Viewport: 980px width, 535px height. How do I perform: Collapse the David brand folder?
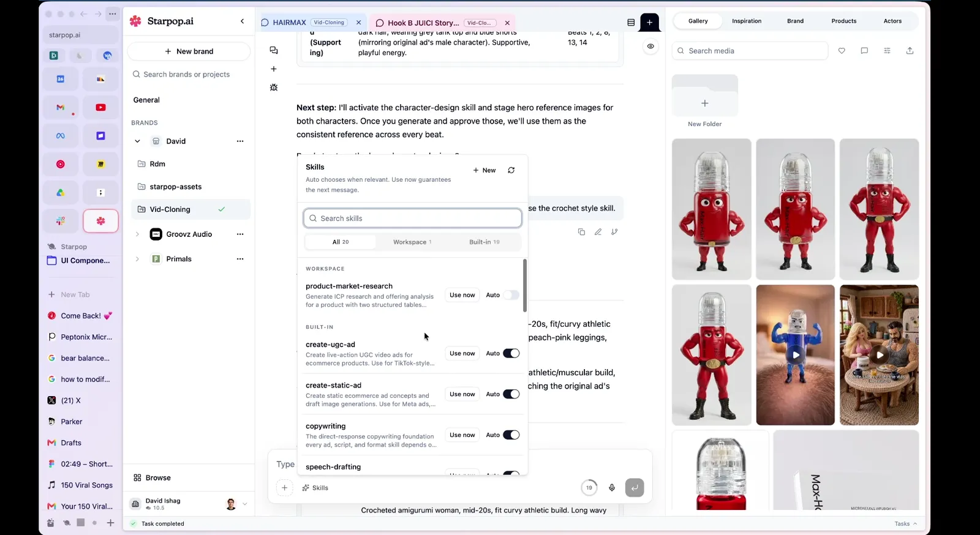pyautogui.click(x=137, y=141)
